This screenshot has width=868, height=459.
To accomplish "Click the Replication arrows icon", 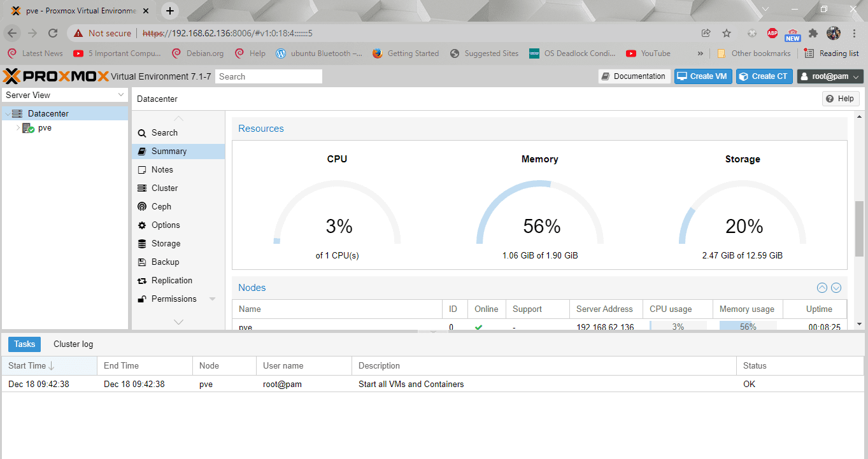I will (142, 280).
